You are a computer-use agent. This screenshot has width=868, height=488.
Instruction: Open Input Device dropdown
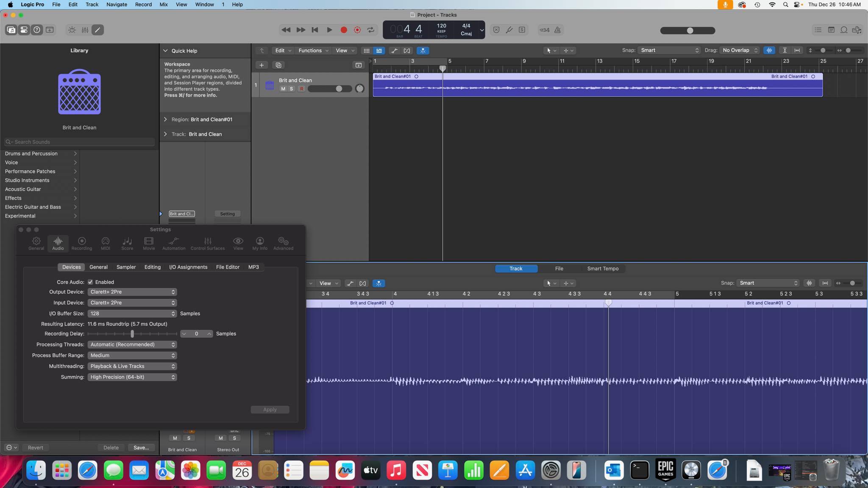132,303
